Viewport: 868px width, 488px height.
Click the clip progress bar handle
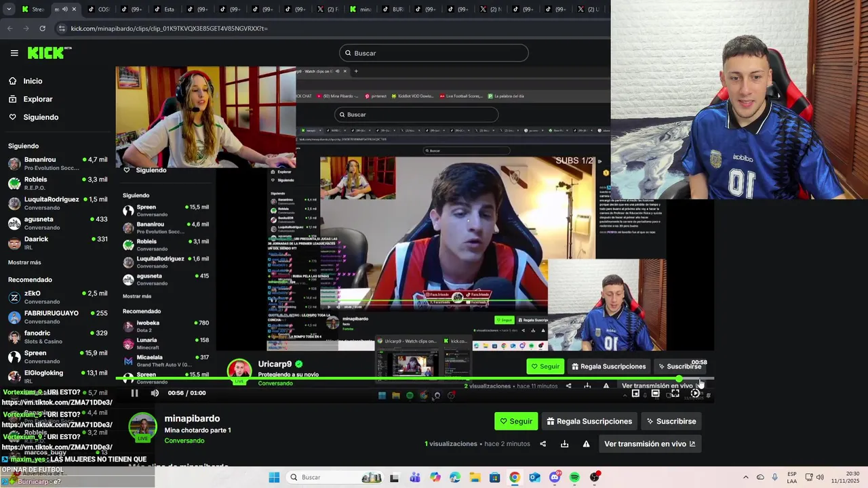[679, 379]
